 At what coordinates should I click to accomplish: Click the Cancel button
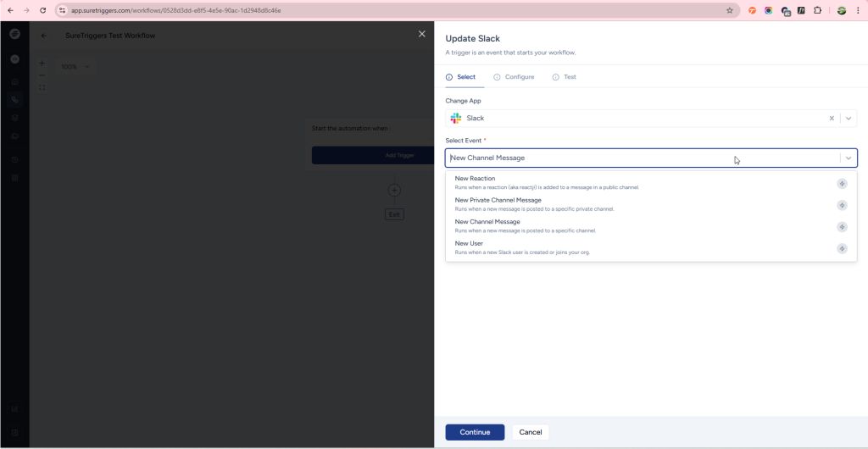coord(530,432)
